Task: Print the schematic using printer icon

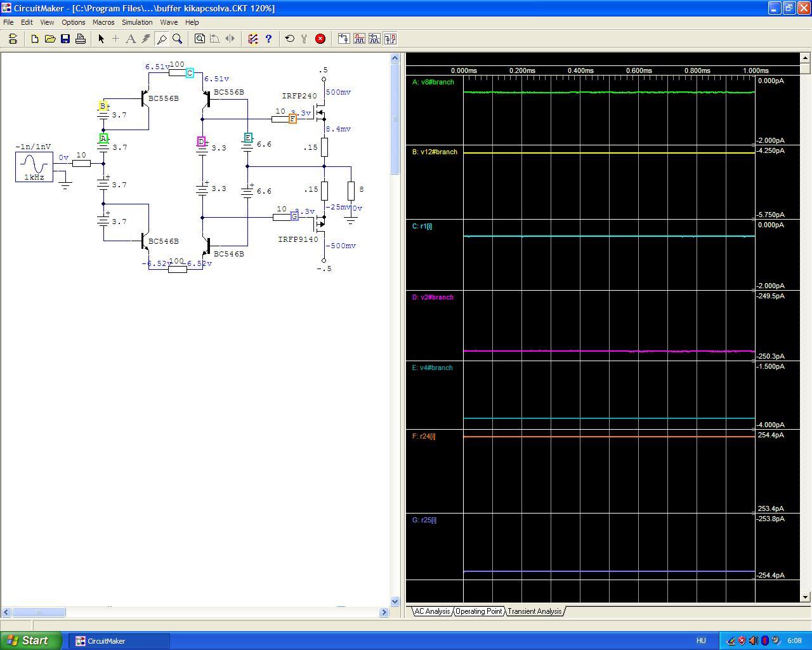Action: click(81, 39)
